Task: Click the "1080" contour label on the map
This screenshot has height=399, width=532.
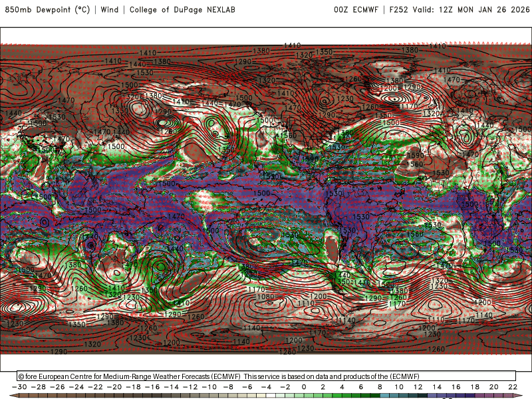Action: click(x=265, y=297)
